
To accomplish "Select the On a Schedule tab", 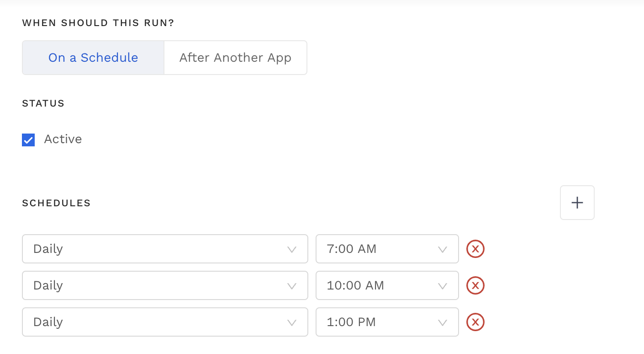I will coord(93,58).
